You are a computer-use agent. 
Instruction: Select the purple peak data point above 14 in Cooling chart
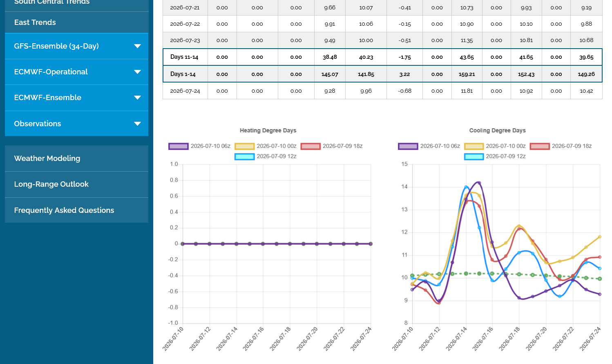coord(479,183)
